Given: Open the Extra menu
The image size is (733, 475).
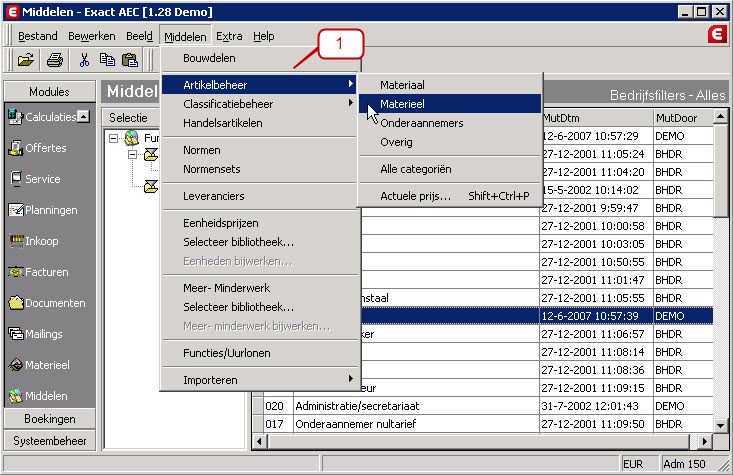Looking at the screenshot, I should click(229, 36).
